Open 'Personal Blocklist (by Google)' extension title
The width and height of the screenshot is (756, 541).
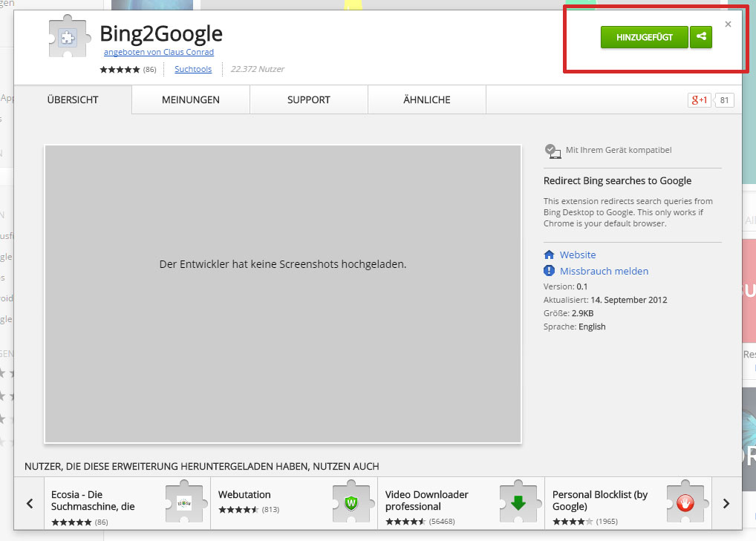coord(600,500)
